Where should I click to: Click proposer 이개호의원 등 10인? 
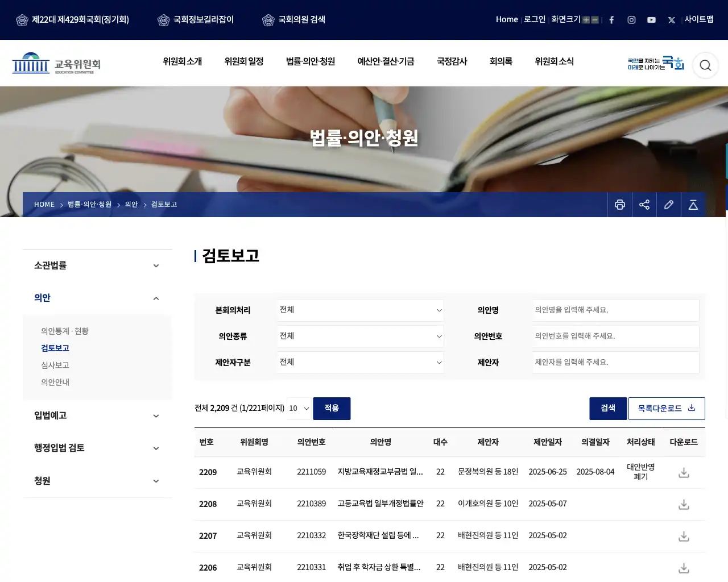(x=488, y=504)
